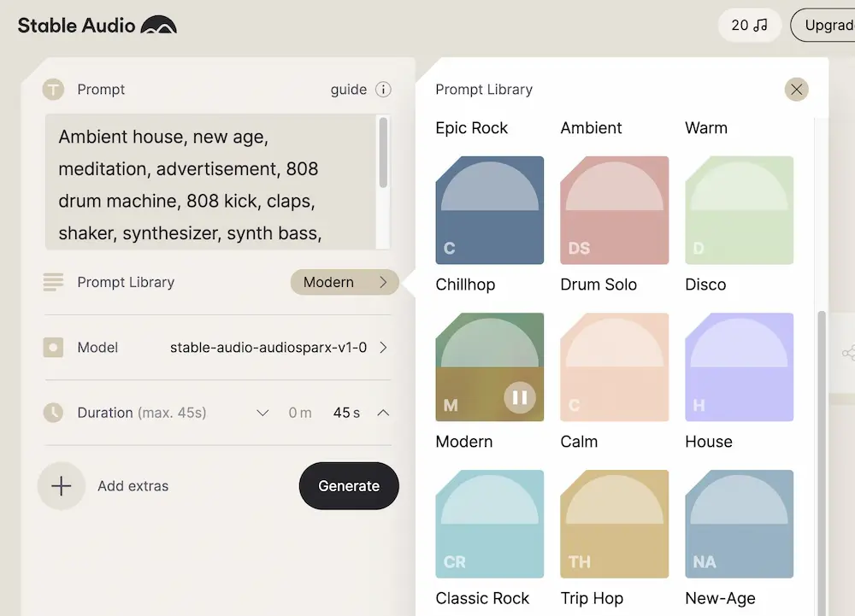Viewport: 855px width, 616px height.
Task: Click the Disco label text
Action: [705, 285]
